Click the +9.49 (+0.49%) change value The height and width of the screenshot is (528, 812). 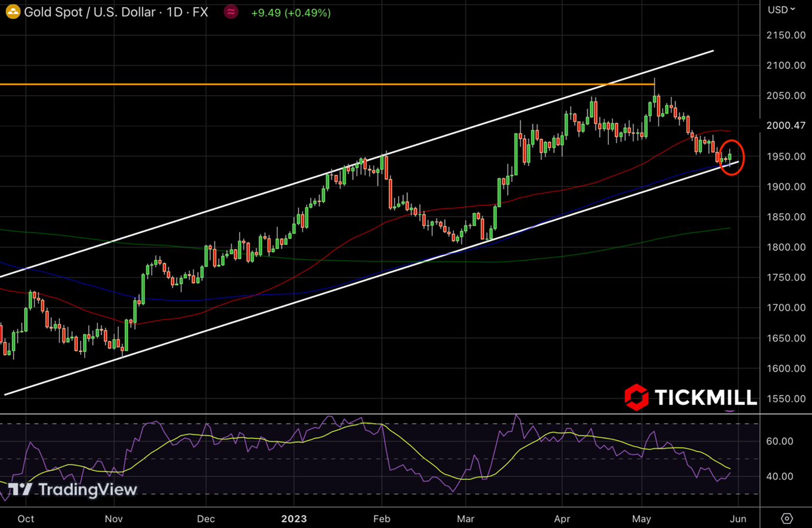point(291,12)
